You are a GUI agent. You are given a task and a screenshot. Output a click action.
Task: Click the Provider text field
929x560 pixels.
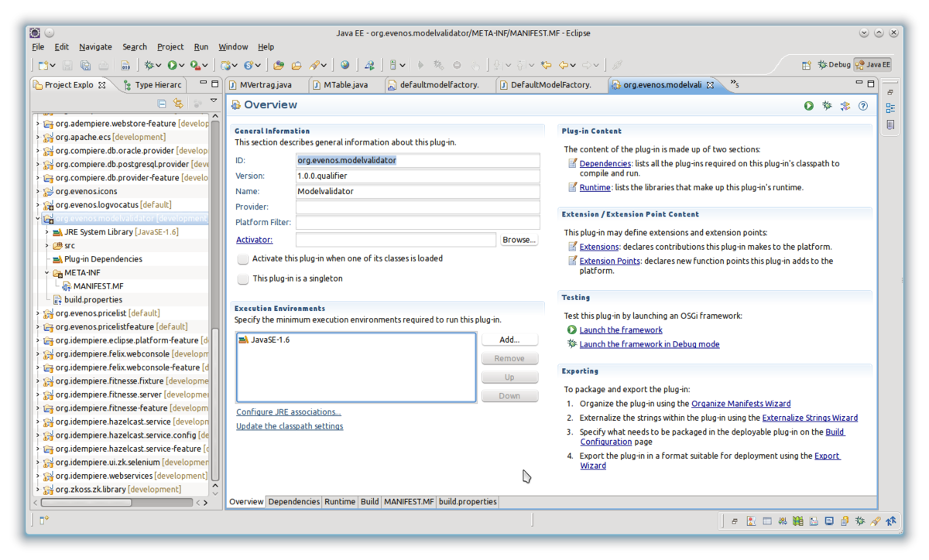[417, 207]
